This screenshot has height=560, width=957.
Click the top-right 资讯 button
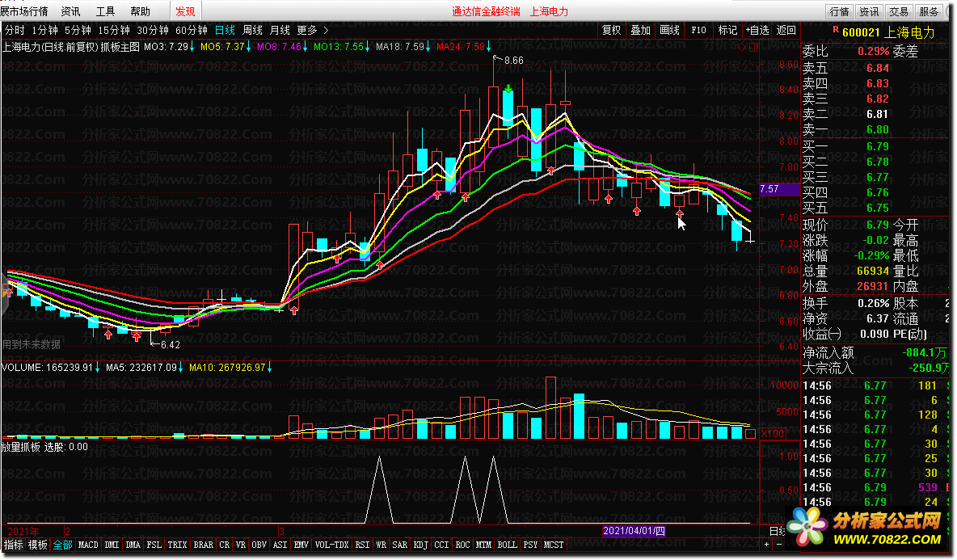click(x=869, y=11)
